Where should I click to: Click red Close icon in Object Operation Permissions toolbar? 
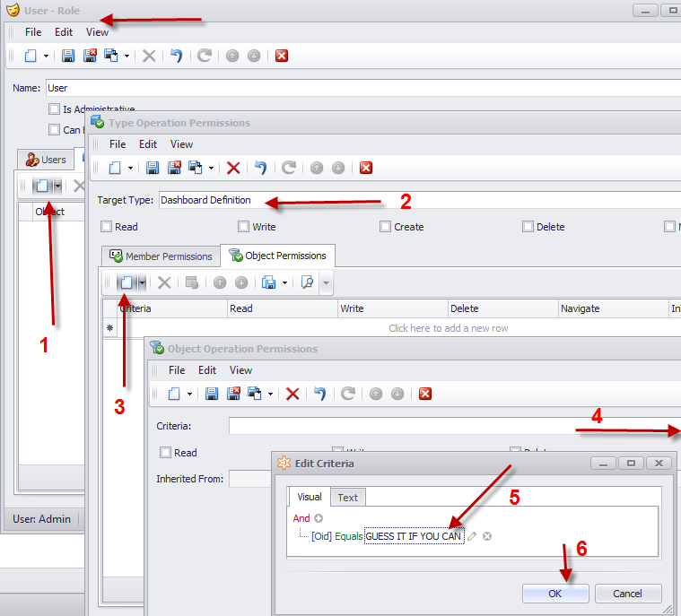click(x=424, y=394)
